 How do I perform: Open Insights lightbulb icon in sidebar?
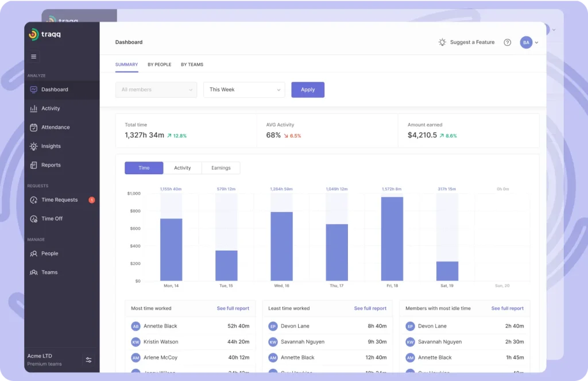point(34,147)
